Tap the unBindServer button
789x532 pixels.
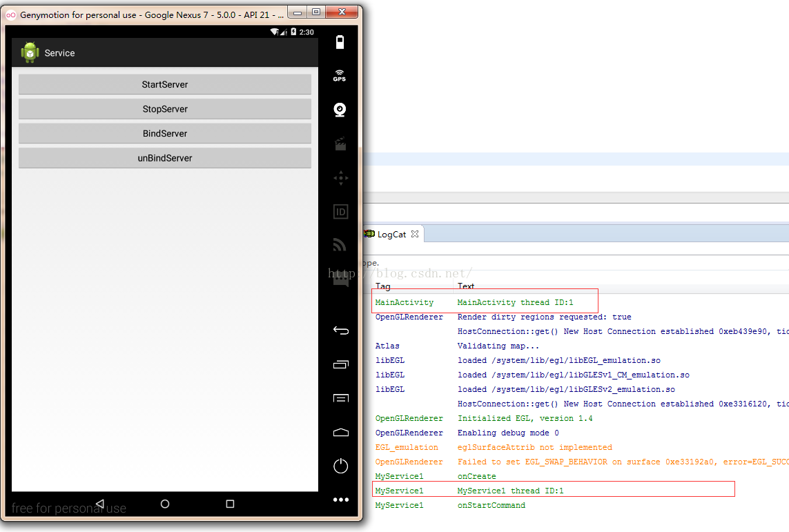[164, 158]
